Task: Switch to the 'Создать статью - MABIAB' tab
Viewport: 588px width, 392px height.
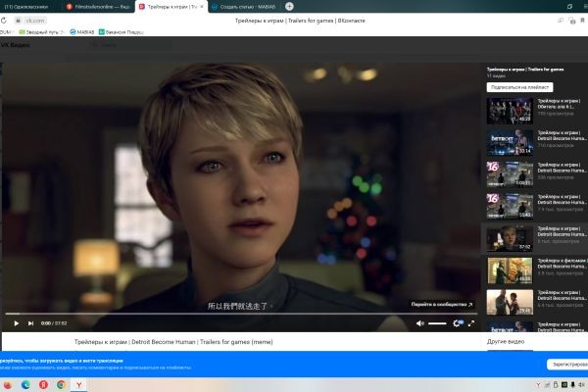Action: pyautogui.click(x=244, y=7)
